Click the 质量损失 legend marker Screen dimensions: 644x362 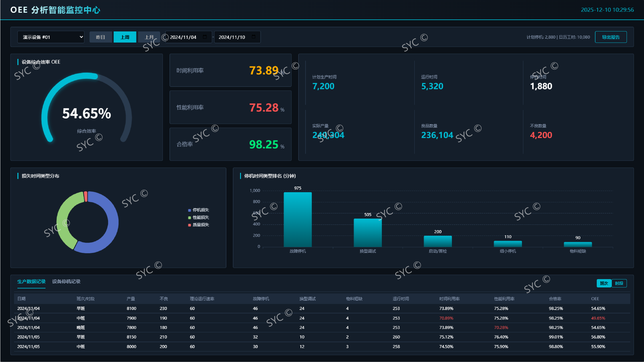coord(189,225)
